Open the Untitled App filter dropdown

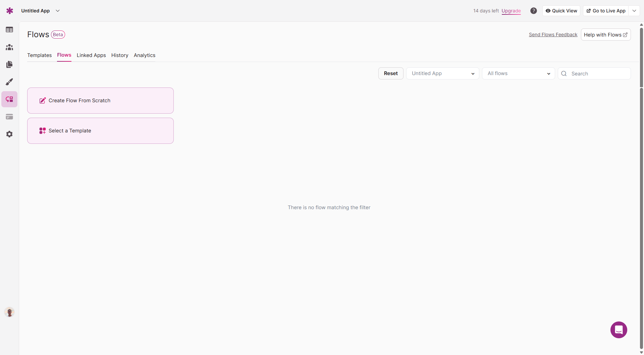442,73
